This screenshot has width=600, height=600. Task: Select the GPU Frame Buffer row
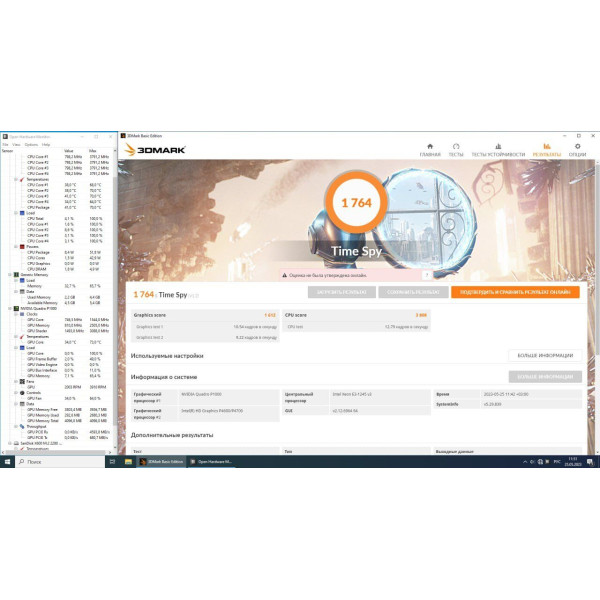coord(57,359)
